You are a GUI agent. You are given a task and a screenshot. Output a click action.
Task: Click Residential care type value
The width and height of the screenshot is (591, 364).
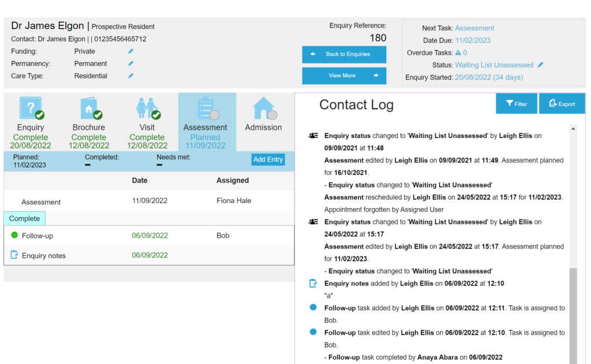point(91,76)
